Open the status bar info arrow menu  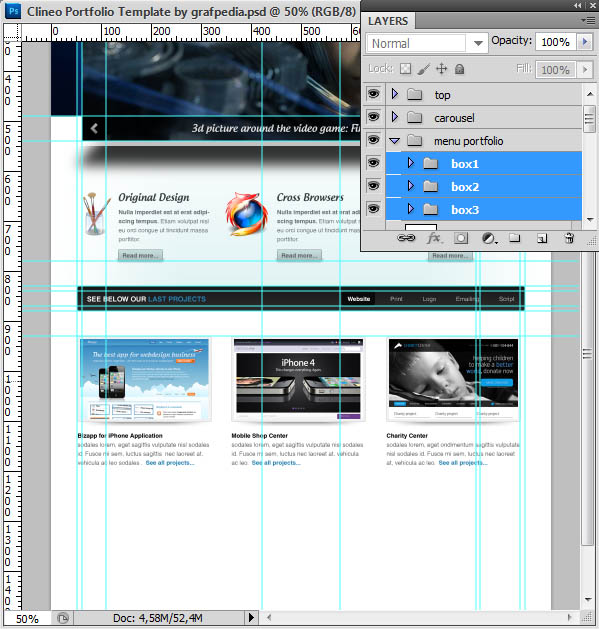point(251,617)
